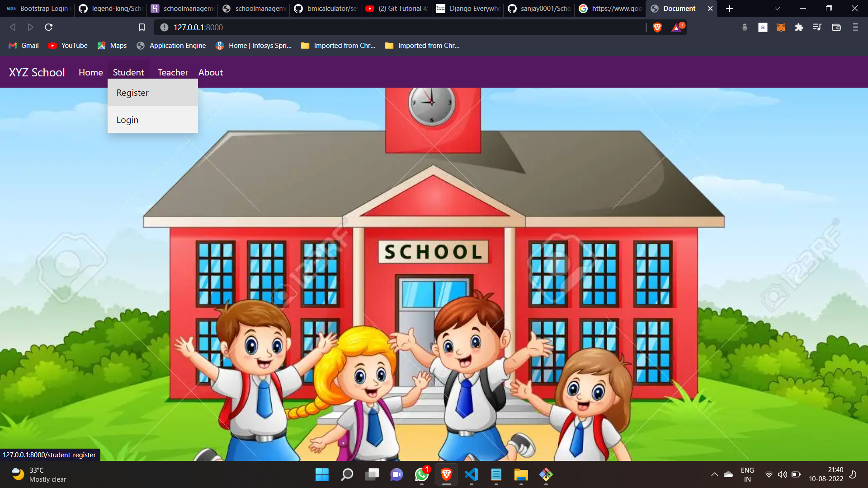Click inside the address bar
The image size is (868, 488).
[316, 27]
